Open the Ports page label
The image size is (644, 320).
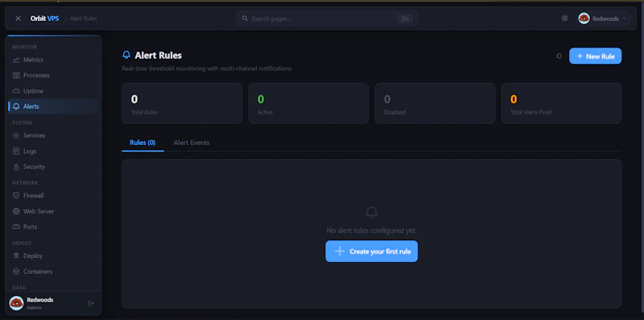tap(30, 226)
